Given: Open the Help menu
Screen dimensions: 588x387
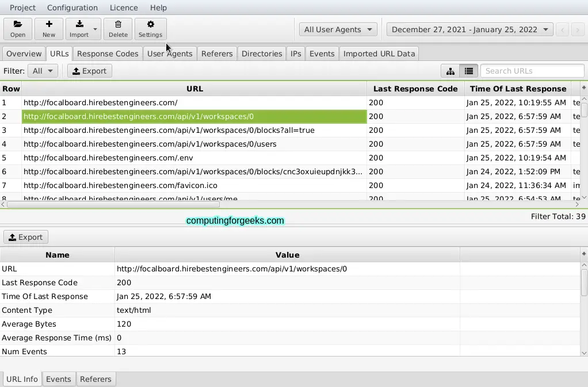Looking at the screenshot, I should 158,7.
